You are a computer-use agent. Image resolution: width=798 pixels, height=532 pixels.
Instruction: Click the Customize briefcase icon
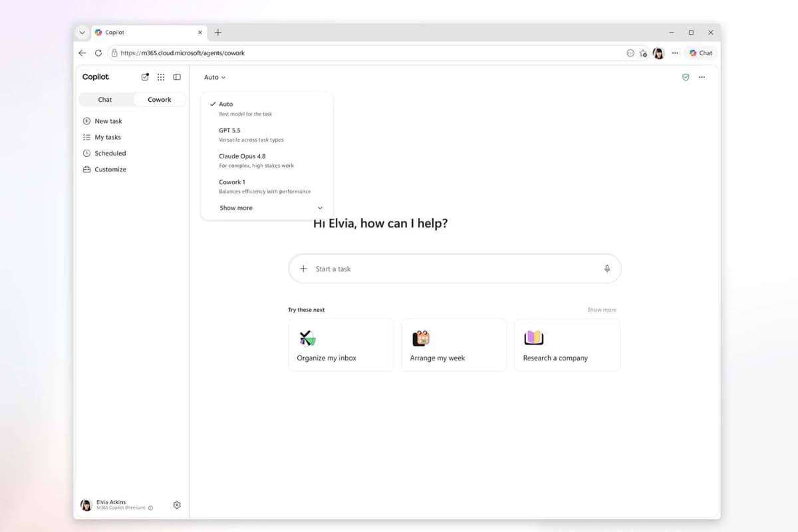[86, 170]
